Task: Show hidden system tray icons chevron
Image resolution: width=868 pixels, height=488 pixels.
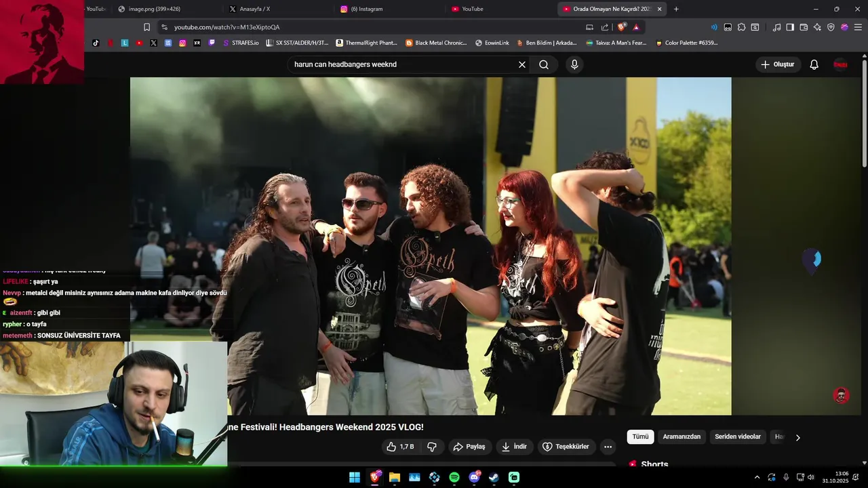Action: point(757,477)
